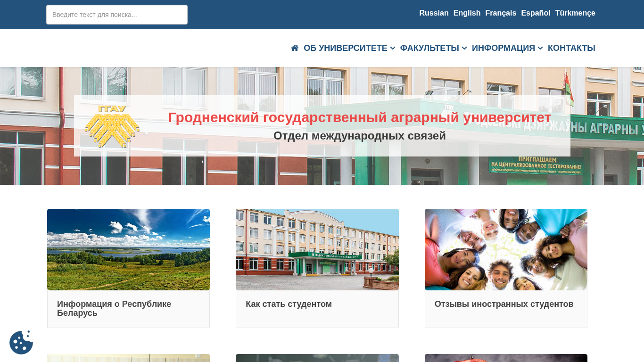
Task: Open the ОБ УНИВЕРСИТЕТЕ menu
Action: click(346, 48)
